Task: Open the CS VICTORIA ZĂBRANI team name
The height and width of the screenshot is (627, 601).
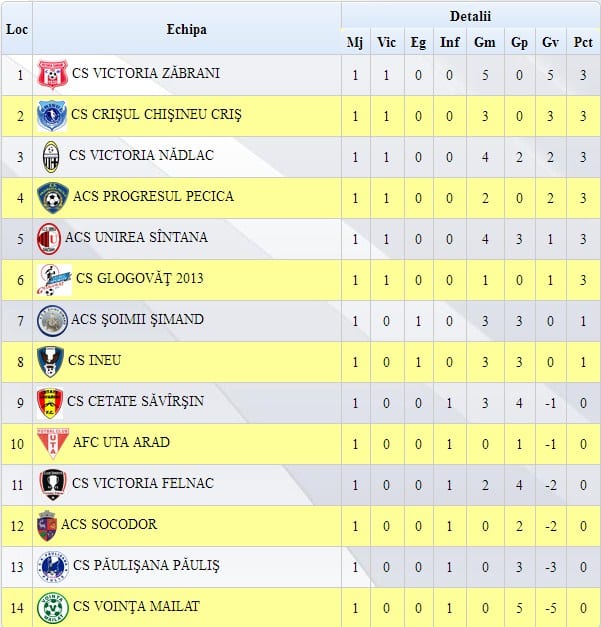Action: [x=145, y=74]
